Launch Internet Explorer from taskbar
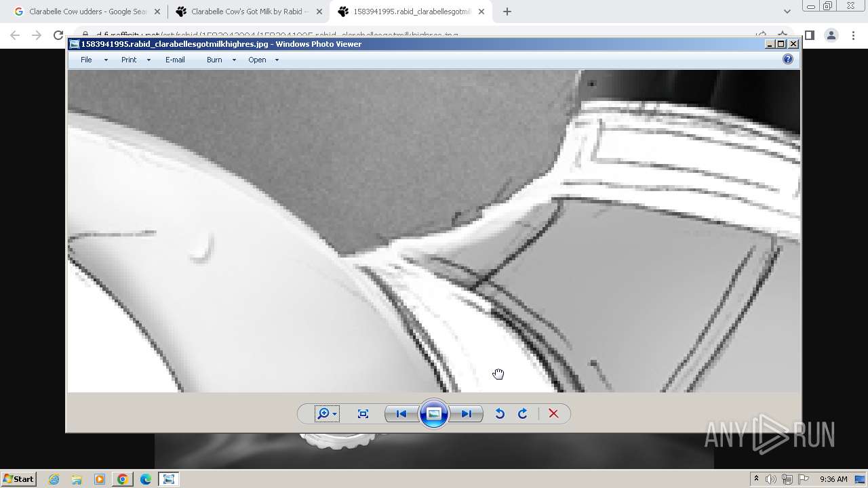This screenshot has height=488, width=868. pos(54,479)
